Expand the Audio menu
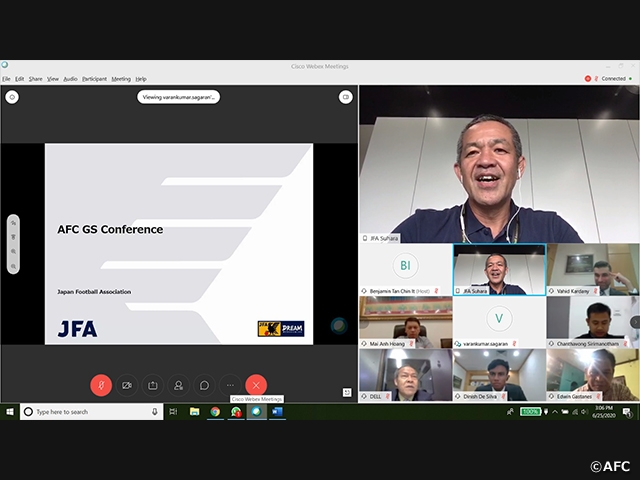640x480 pixels. coord(70,78)
